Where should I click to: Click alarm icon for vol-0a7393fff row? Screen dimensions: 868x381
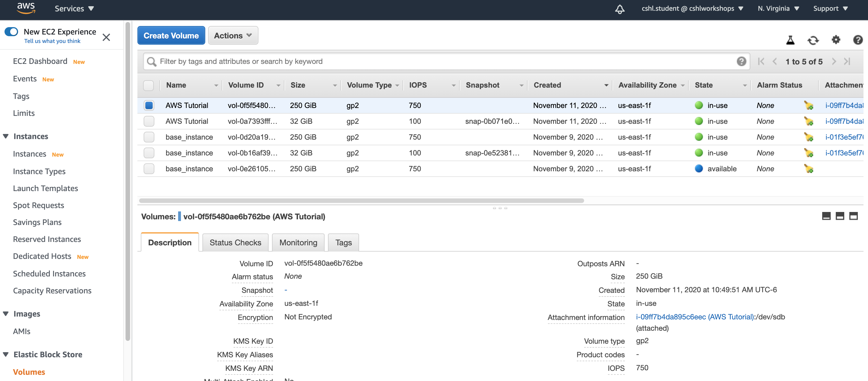click(809, 121)
